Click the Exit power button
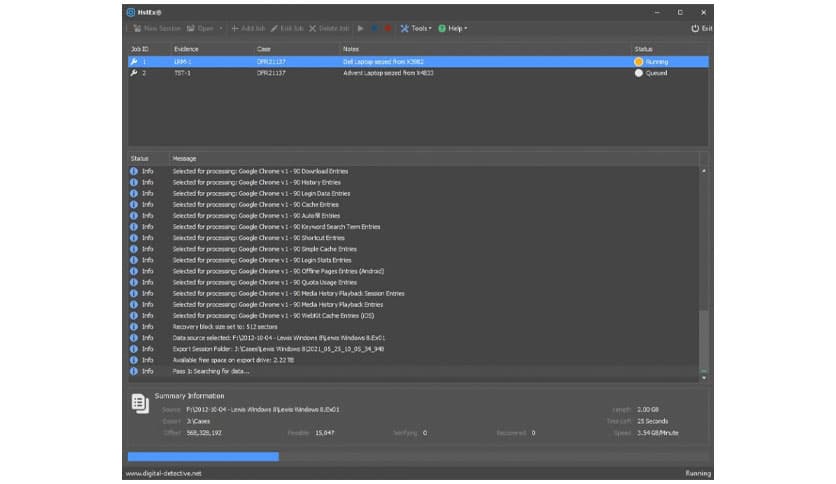This screenshot has height=484, width=836. 702,28
